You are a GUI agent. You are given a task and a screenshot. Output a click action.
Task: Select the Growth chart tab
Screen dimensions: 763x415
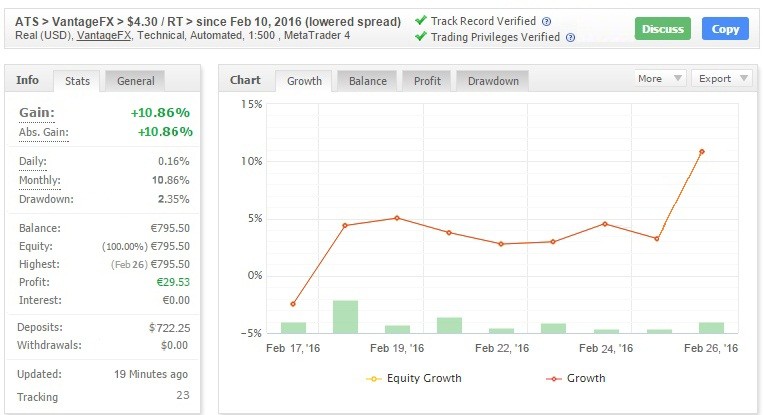tap(305, 80)
